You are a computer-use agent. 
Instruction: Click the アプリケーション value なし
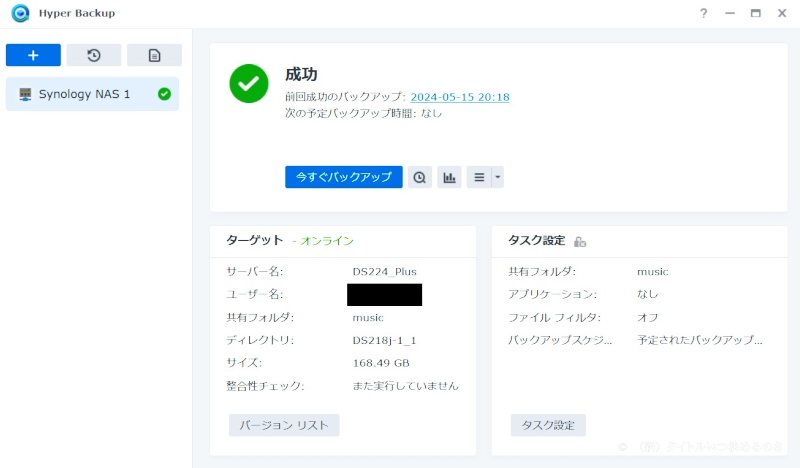click(647, 294)
